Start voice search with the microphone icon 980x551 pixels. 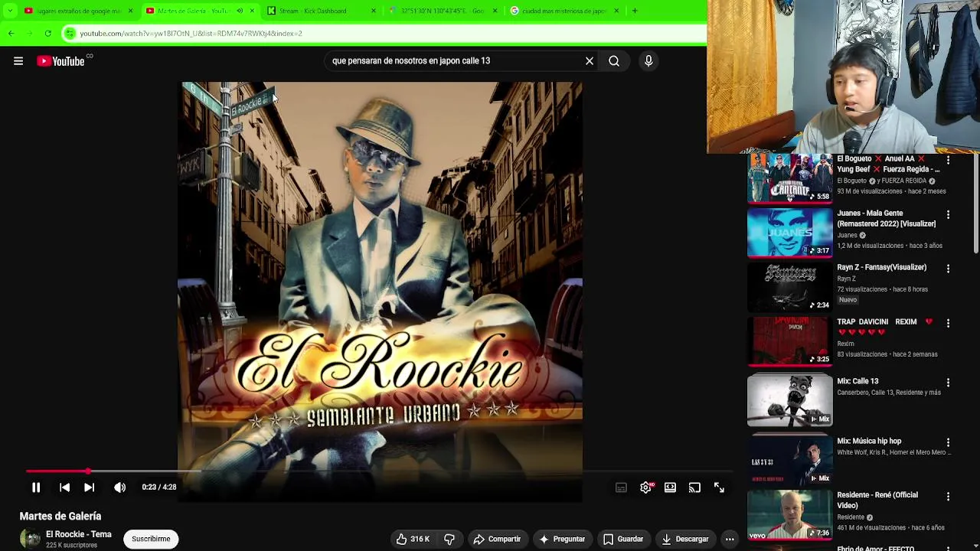(648, 61)
